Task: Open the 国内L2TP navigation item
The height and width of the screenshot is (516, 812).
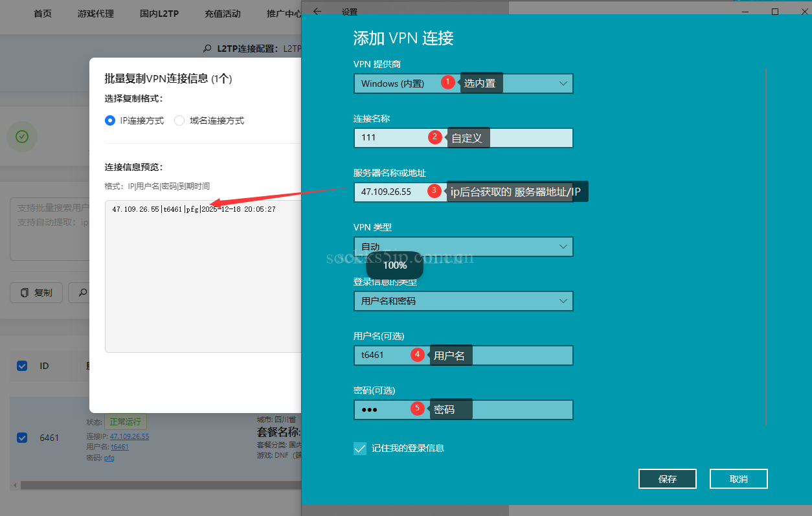Action: coord(159,13)
